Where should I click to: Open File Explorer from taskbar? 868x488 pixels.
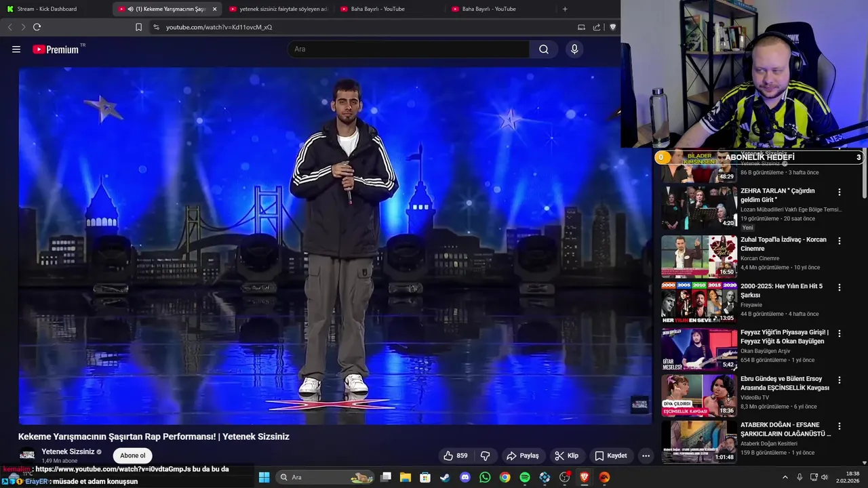coord(406,477)
